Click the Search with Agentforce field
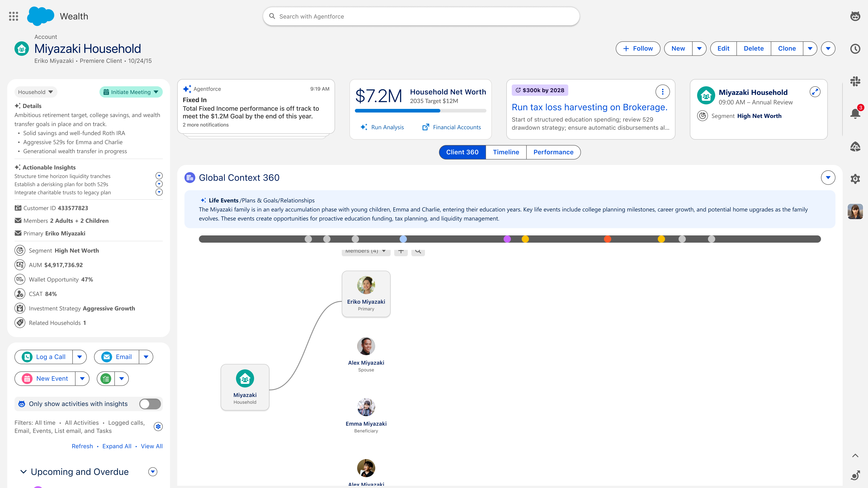Image resolution: width=868 pixels, height=488 pixels. [x=421, y=16]
